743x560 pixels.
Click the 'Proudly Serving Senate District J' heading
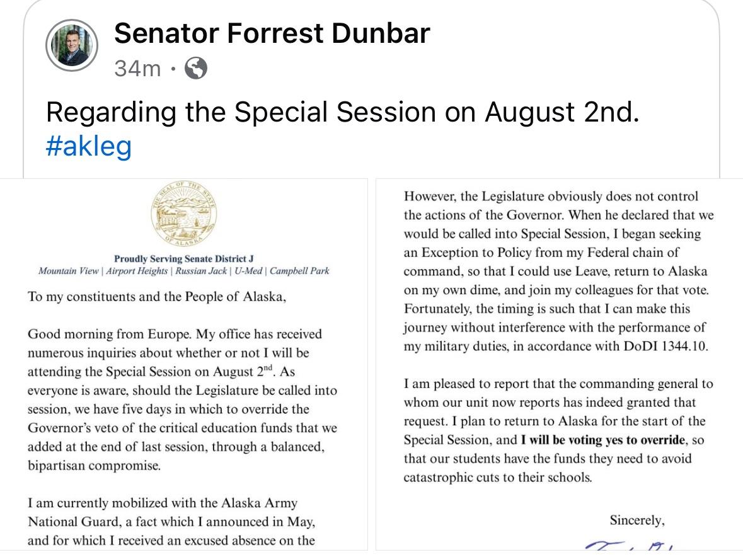click(x=184, y=258)
